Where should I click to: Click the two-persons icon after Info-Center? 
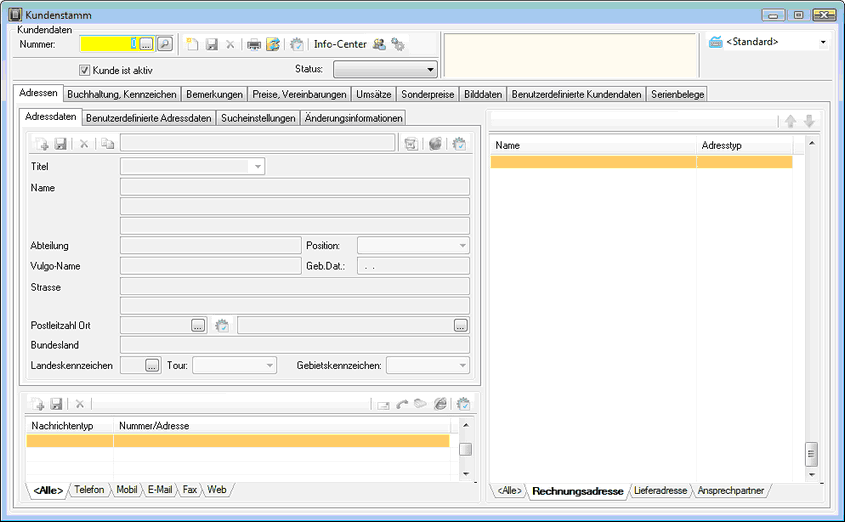click(379, 44)
